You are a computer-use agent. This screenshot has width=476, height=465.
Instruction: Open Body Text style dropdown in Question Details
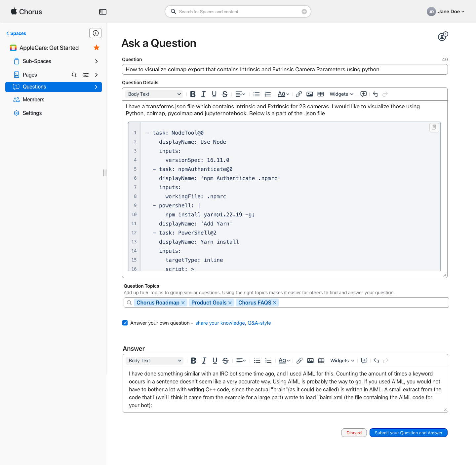pos(154,94)
